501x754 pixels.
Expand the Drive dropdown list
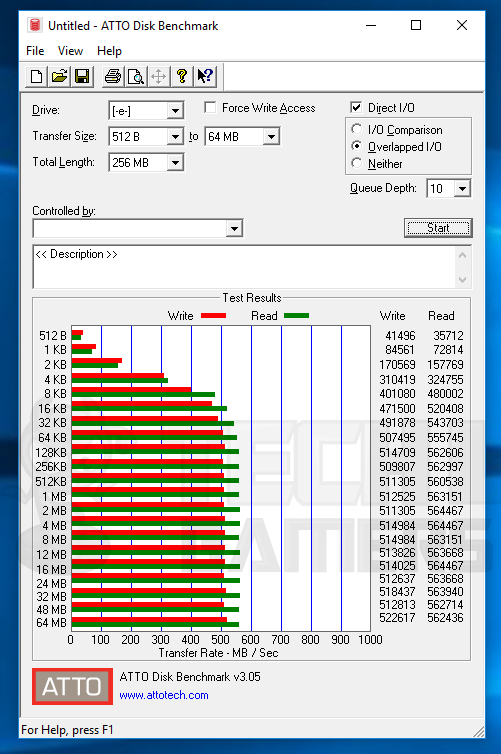(175, 111)
